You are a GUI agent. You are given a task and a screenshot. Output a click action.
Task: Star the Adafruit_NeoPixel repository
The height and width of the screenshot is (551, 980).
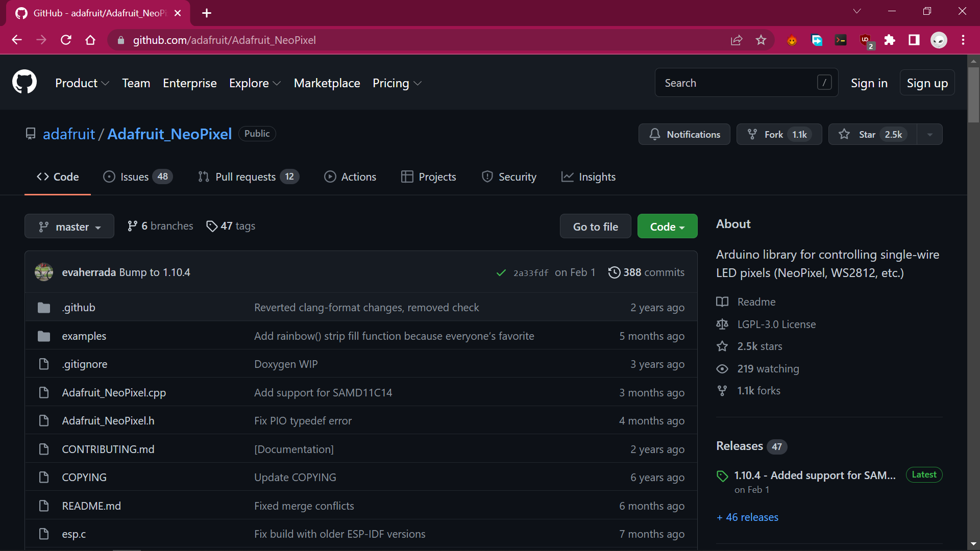point(873,134)
